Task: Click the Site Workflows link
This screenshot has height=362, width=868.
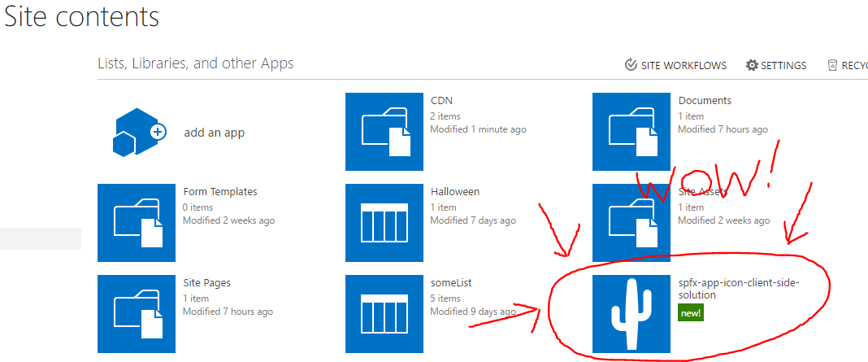Action: (675, 66)
